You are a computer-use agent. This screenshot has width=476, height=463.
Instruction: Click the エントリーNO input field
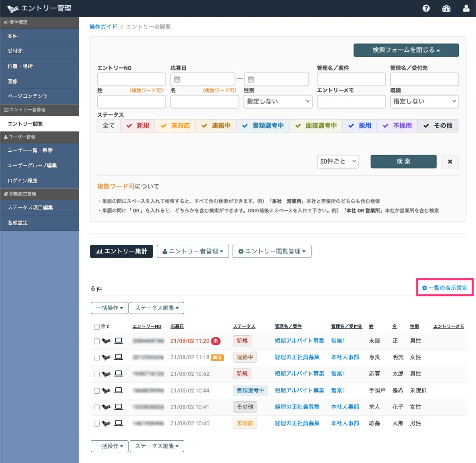pyautogui.click(x=131, y=79)
